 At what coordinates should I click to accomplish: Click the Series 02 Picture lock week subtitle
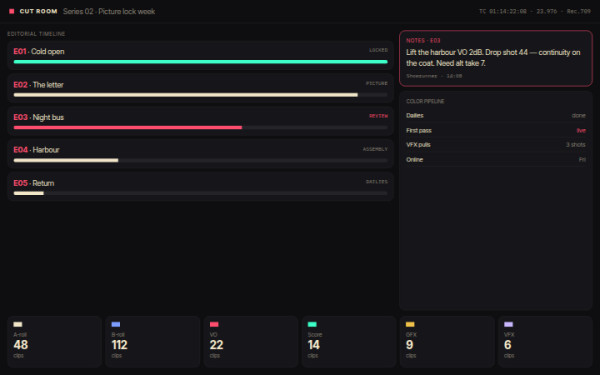(x=109, y=11)
